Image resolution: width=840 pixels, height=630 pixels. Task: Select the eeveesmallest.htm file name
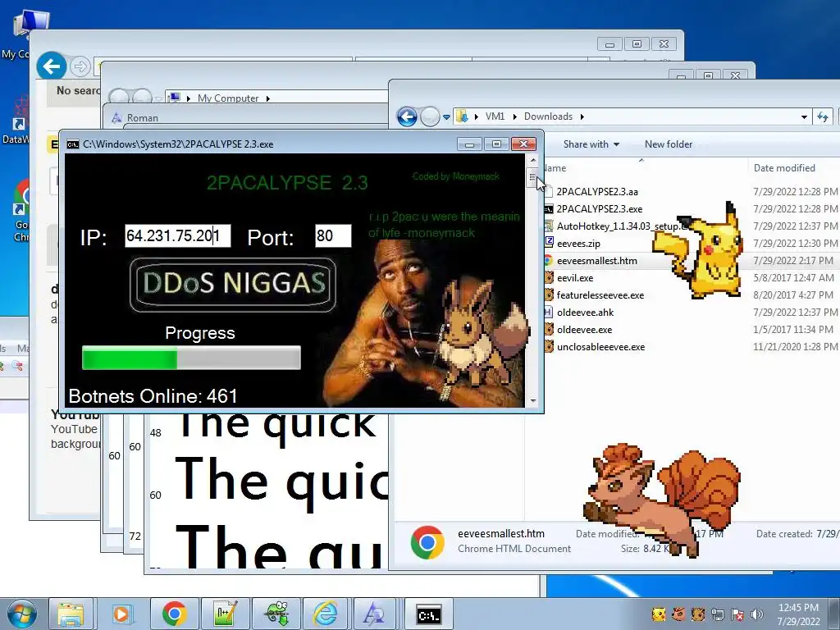597,261
